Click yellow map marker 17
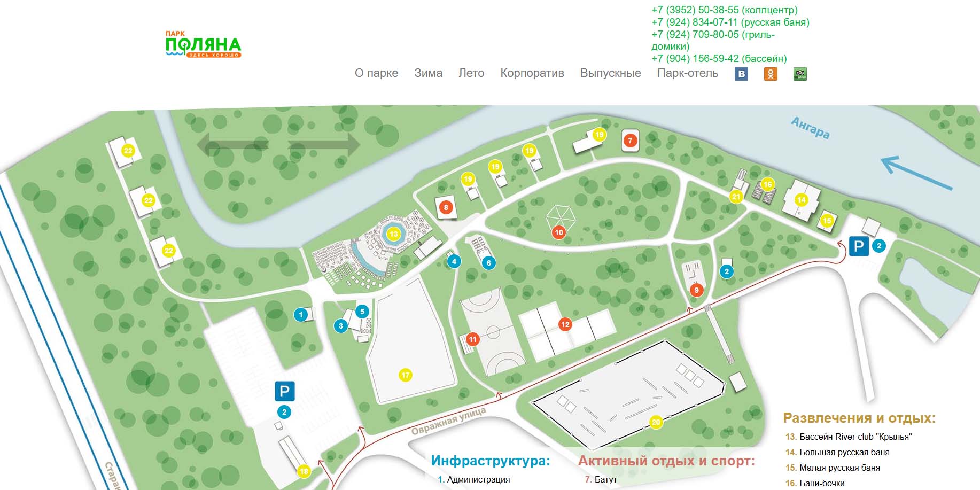This screenshot has height=490, width=980. coord(405,375)
